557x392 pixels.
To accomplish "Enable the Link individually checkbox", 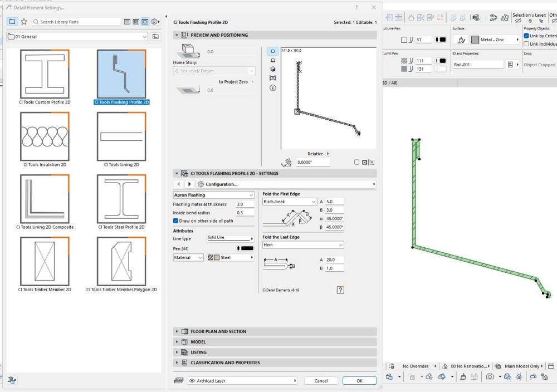I will (x=526, y=44).
